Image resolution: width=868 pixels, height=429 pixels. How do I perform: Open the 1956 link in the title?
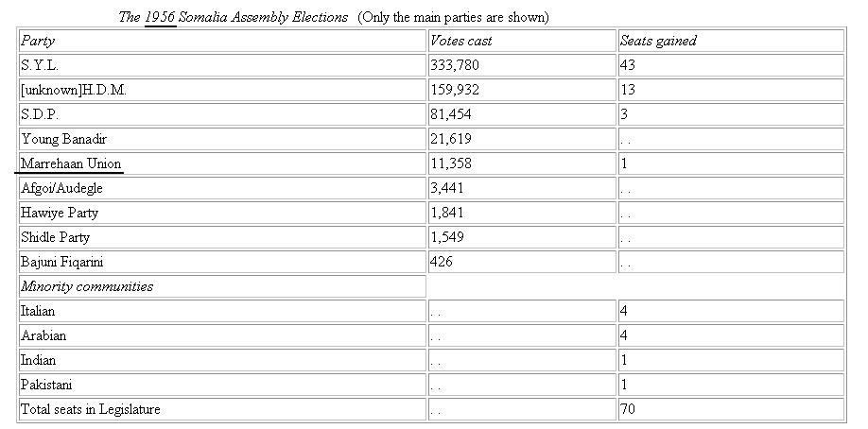pyautogui.click(x=160, y=17)
